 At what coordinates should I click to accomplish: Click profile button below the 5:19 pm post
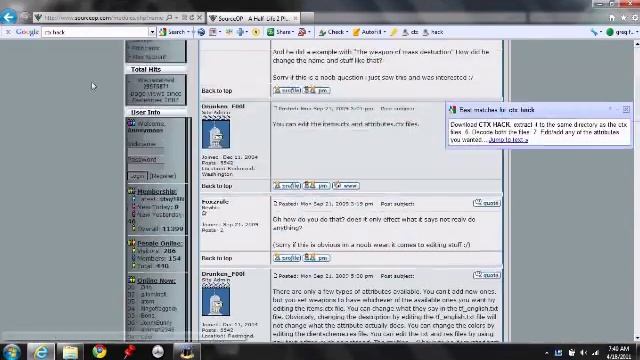pos(287,258)
